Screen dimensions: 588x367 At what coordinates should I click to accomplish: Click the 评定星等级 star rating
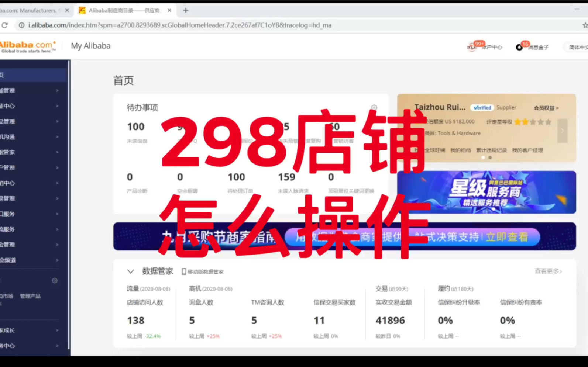[x=533, y=122]
